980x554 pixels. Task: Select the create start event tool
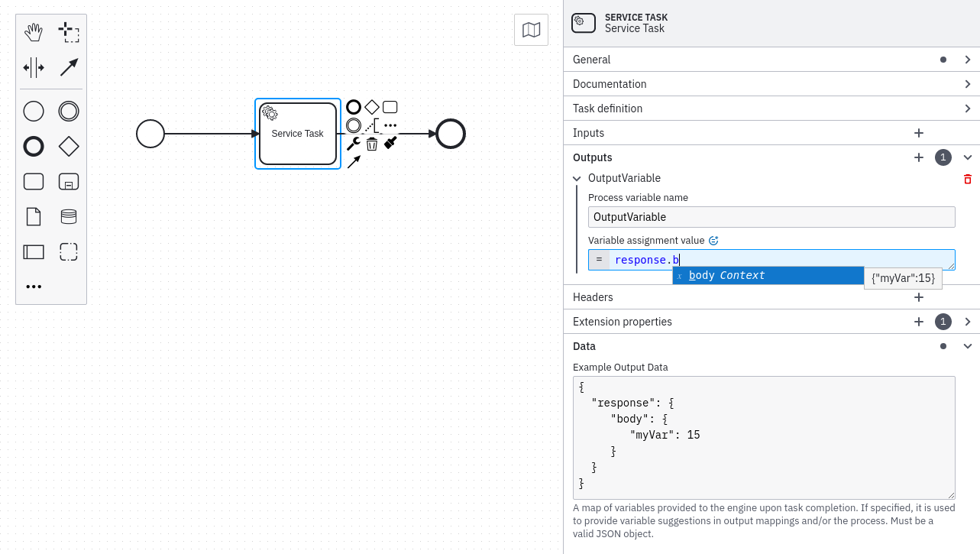pyautogui.click(x=33, y=111)
